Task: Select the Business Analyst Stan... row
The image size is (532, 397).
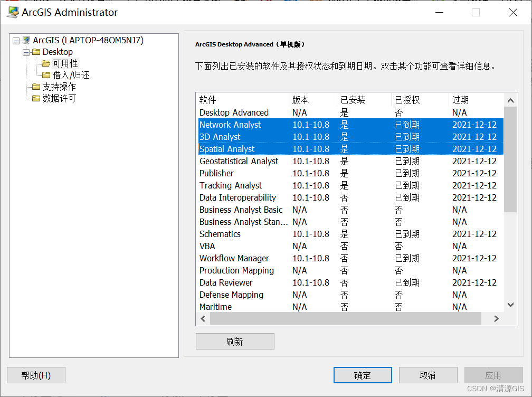Action: pos(350,222)
